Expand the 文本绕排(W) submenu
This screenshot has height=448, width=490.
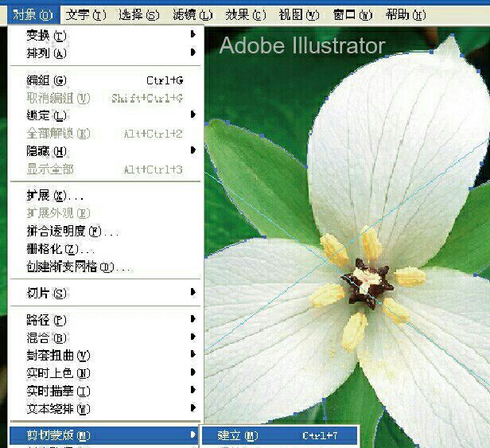106,408
